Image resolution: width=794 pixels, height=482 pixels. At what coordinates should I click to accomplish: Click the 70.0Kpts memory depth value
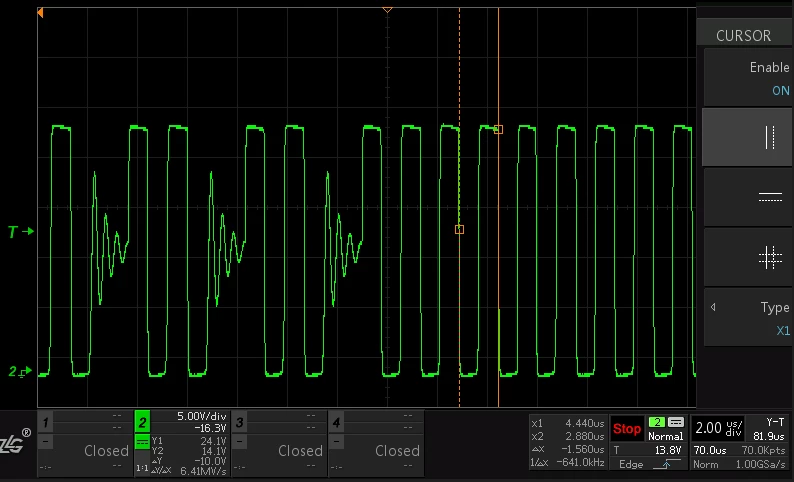click(x=764, y=450)
